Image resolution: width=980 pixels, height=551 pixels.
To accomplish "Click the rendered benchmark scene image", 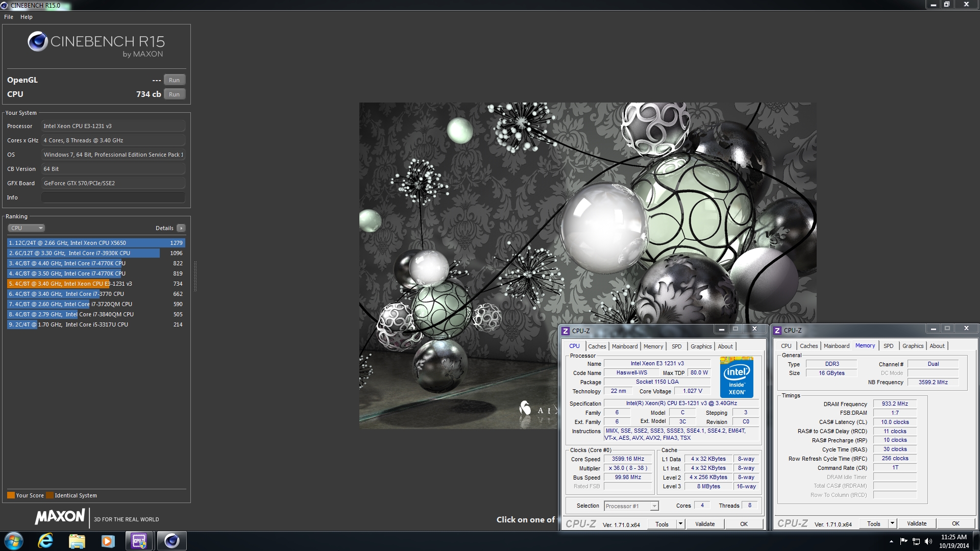I will click(x=587, y=265).
